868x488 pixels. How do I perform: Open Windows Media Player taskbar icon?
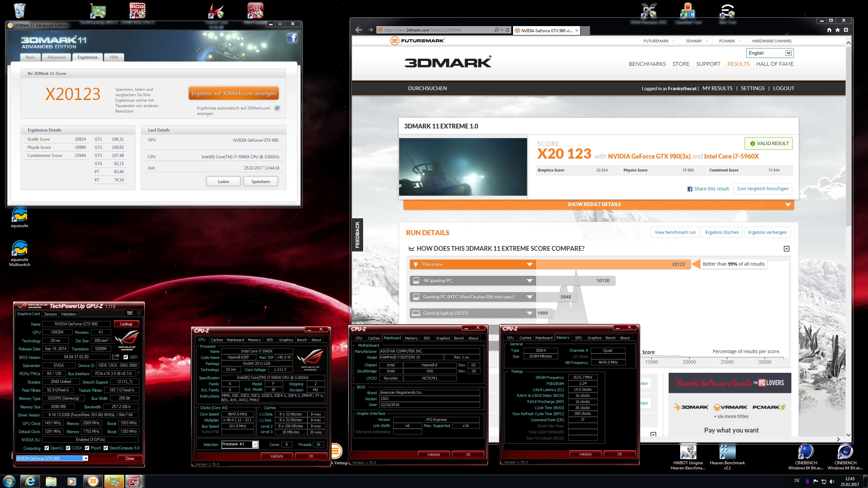click(x=72, y=481)
